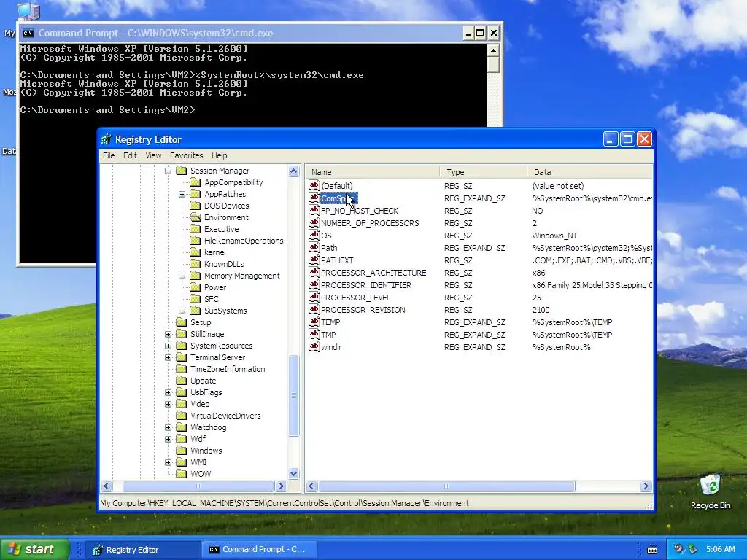This screenshot has height=560, width=747.
Task: Select the AppCompatibility folder icon
Action: [x=195, y=182]
